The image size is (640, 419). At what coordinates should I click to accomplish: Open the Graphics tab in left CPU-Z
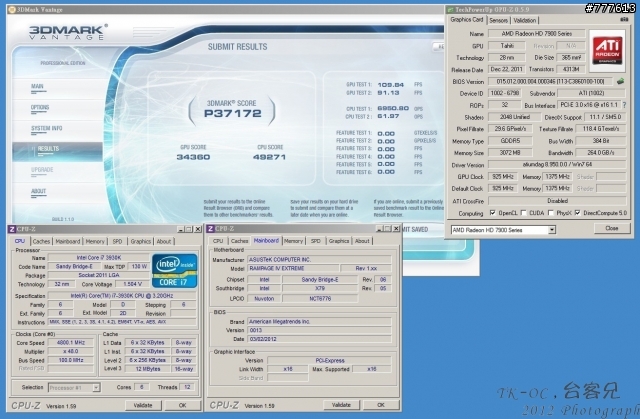pyautogui.click(x=140, y=242)
